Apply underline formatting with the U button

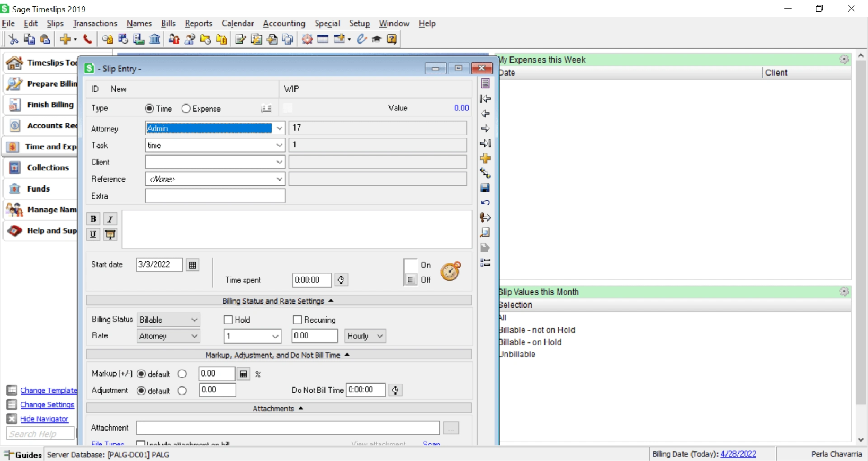tap(93, 234)
